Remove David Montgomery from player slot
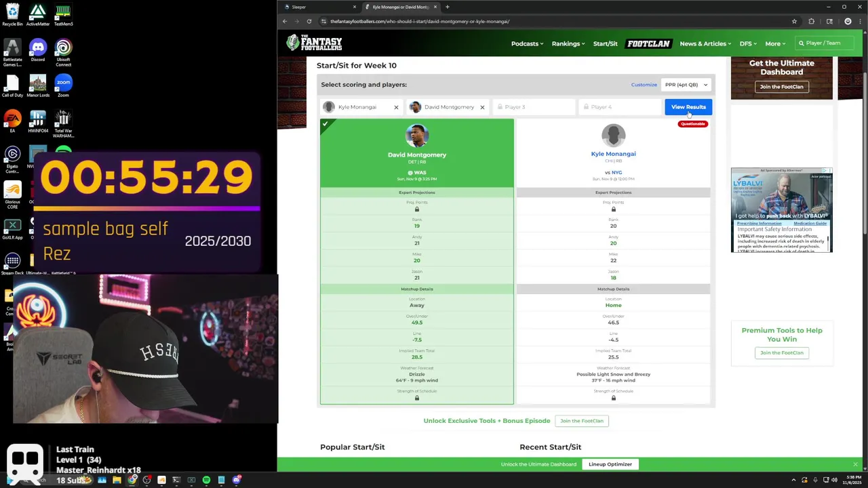868x488 pixels. coord(482,107)
